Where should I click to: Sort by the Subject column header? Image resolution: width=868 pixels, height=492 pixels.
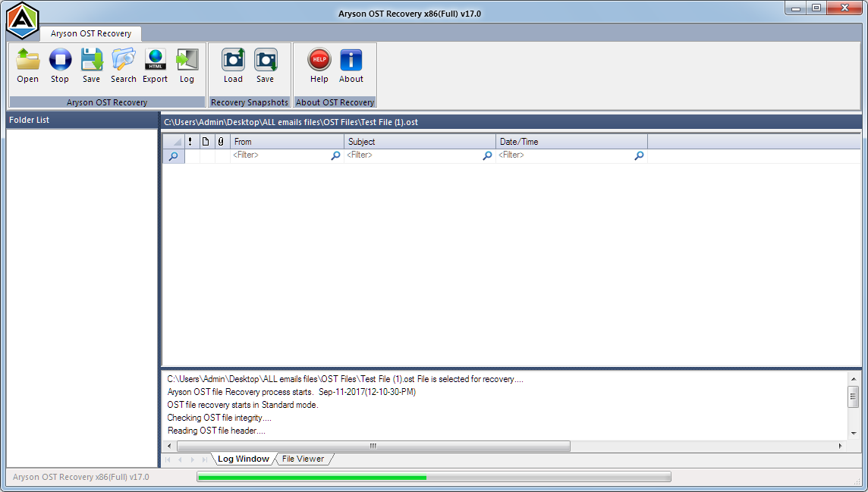pos(420,142)
